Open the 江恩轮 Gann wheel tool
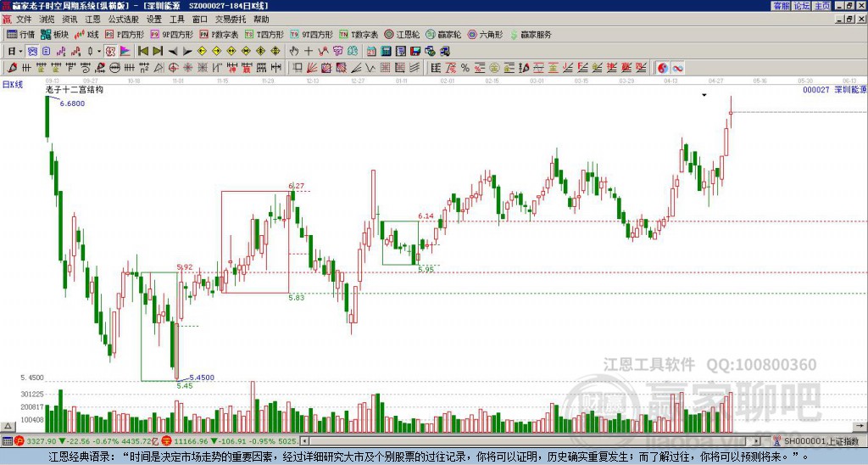This screenshot has height=465, width=868. 402,34
